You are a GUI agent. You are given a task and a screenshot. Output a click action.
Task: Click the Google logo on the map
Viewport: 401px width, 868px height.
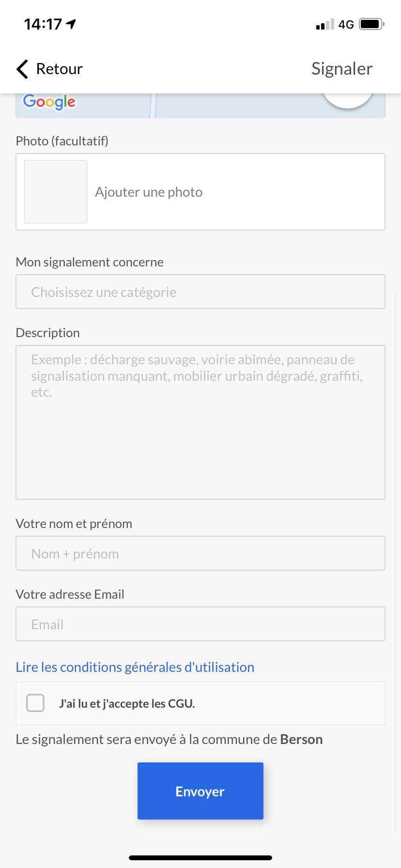[x=49, y=102]
